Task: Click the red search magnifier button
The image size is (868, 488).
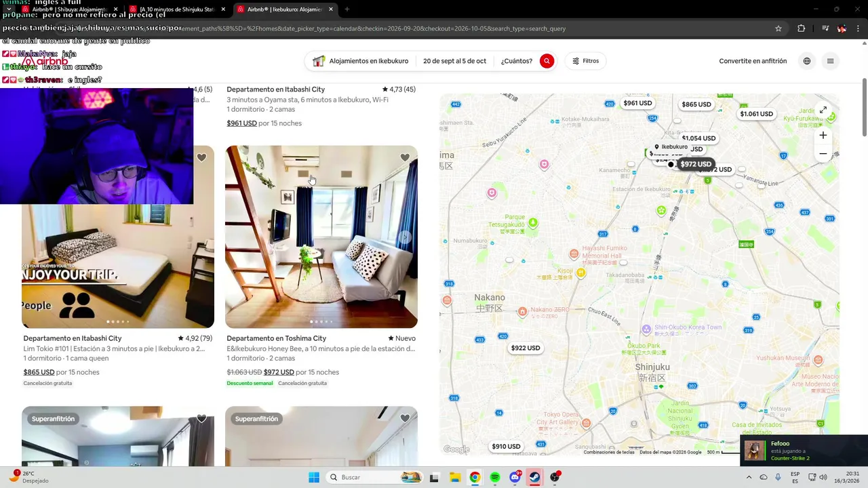Action: pos(547,61)
